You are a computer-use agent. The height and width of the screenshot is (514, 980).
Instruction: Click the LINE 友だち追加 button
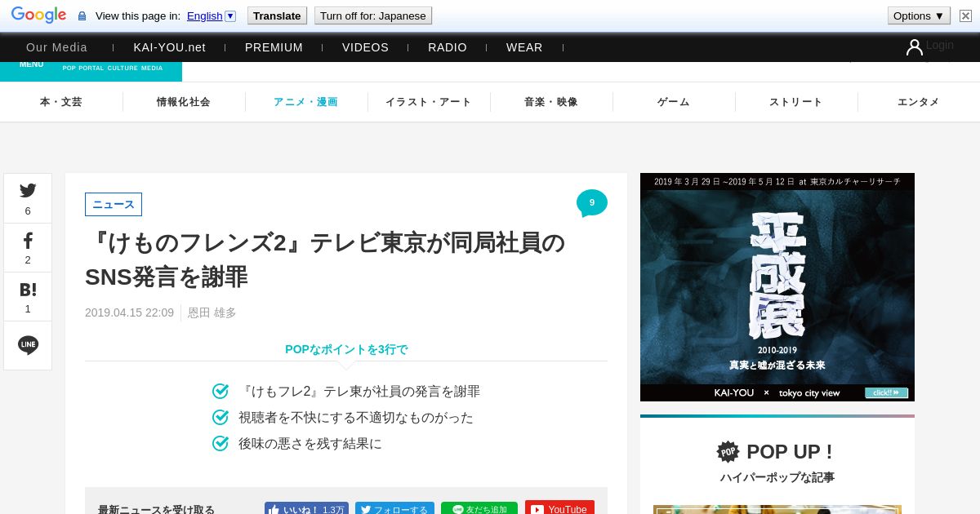(479, 509)
